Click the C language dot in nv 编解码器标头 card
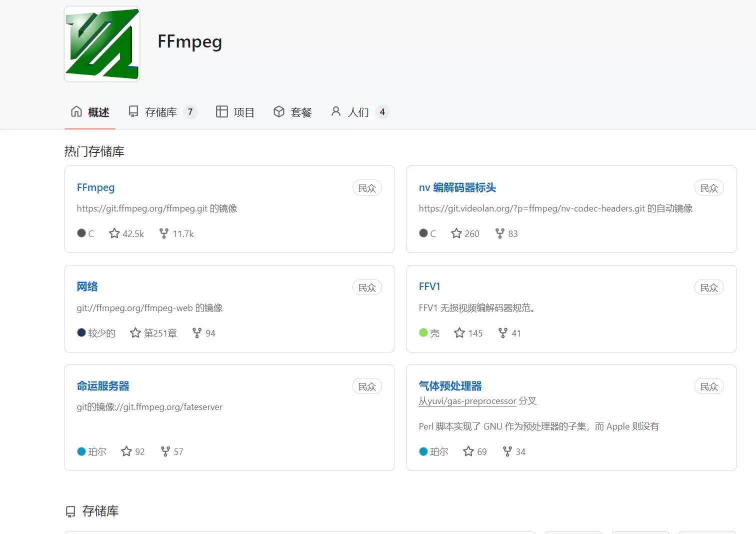 coord(423,233)
